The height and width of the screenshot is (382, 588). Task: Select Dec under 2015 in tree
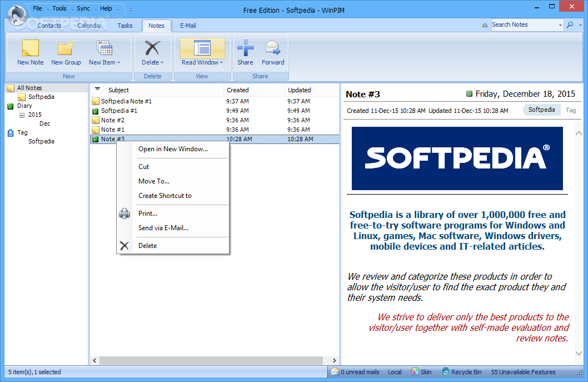coord(44,123)
